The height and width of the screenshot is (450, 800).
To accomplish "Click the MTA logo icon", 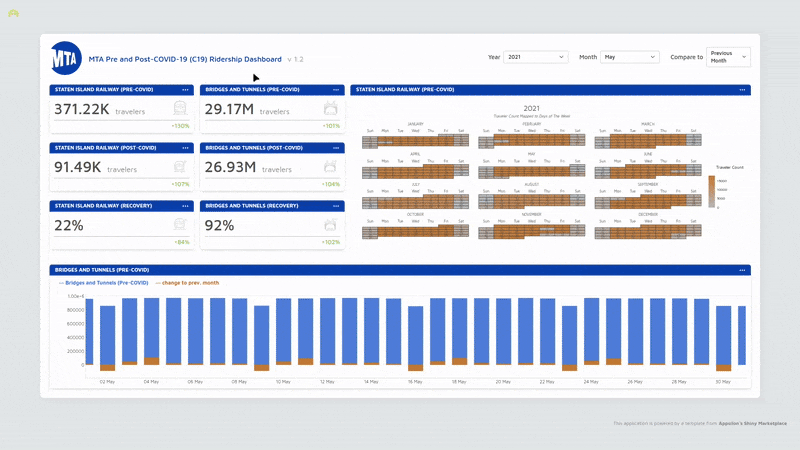I will point(66,58).
